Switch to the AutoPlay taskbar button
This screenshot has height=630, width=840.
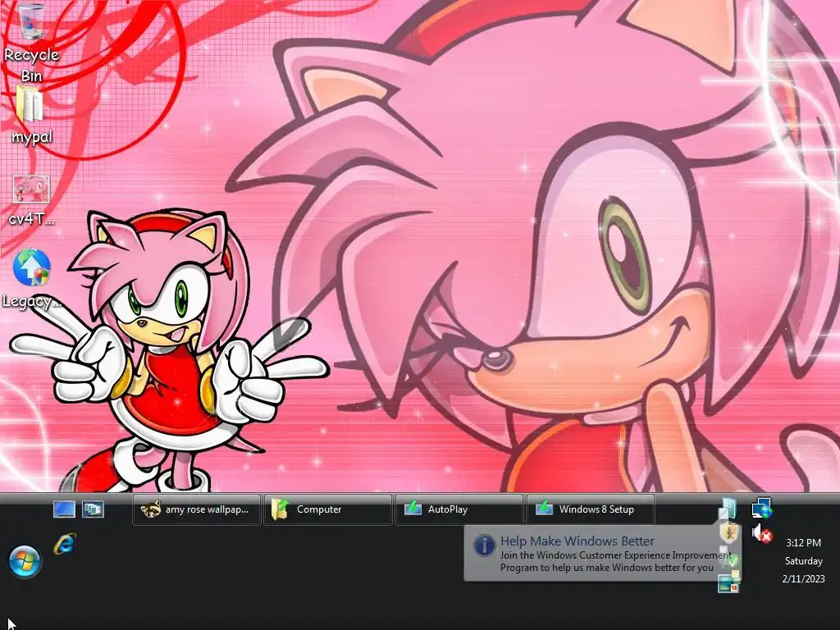pos(459,509)
